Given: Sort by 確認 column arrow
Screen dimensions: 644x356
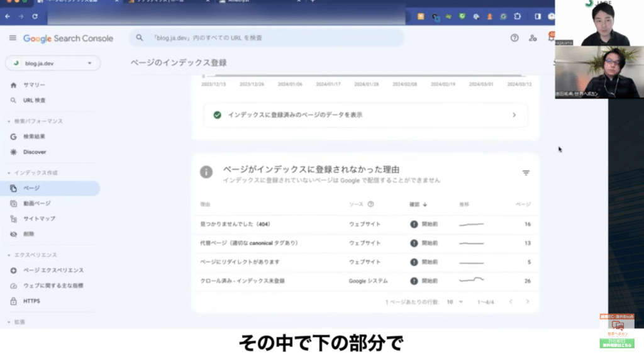Looking at the screenshot, I should click(x=425, y=204).
